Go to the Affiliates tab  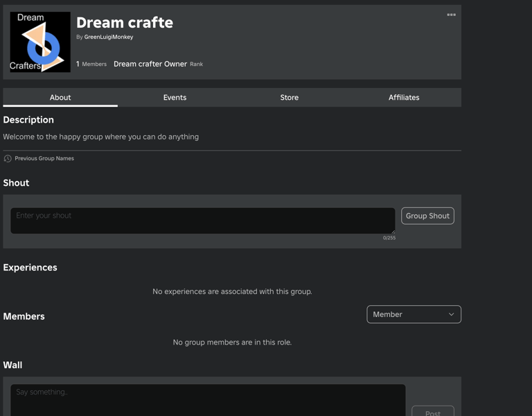tap(404, 98)
